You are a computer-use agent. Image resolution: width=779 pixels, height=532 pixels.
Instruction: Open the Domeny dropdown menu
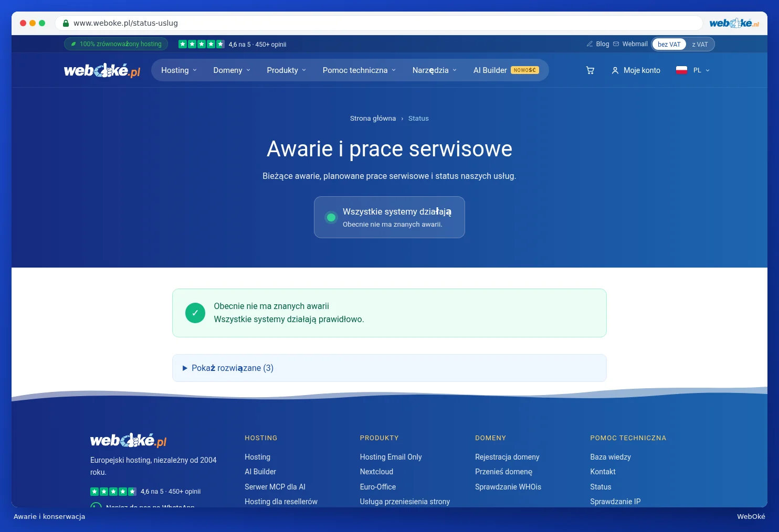232,70
